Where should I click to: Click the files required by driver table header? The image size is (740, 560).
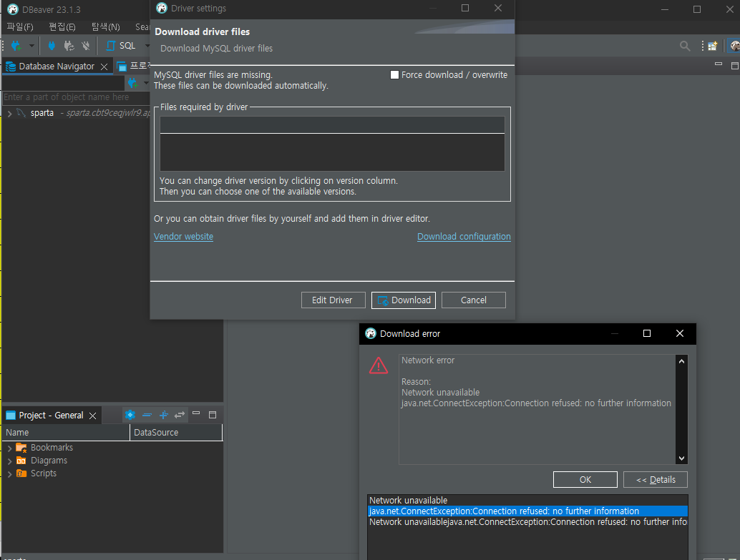(332, 125)
